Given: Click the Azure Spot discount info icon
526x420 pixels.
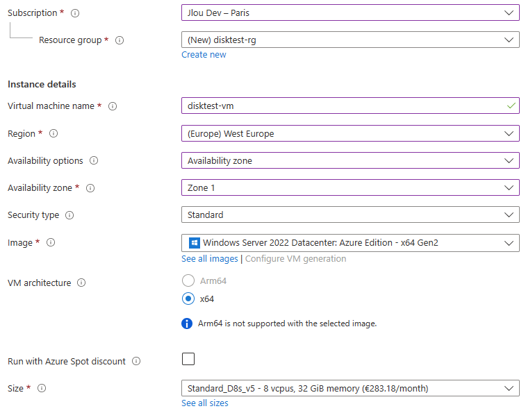Looking at the screenshot, I should (x=136, y=361).
